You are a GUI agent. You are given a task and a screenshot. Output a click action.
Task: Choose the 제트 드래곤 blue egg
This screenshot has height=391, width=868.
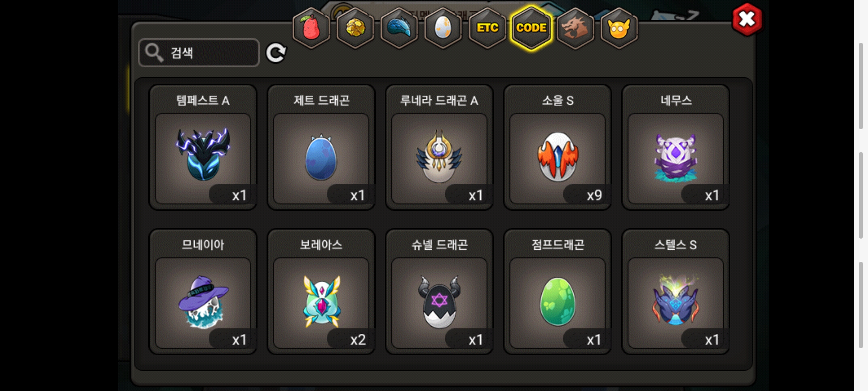[x=321, y=147]
